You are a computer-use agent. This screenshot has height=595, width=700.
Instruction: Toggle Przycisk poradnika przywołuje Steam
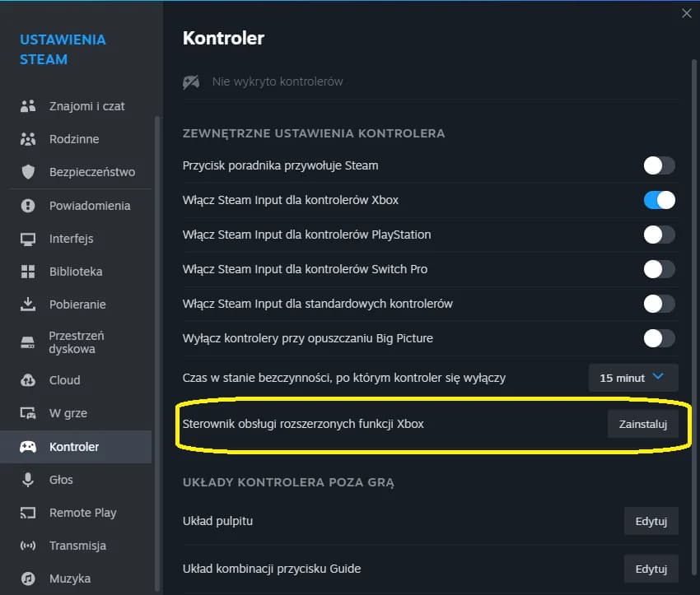pyautogui.click(x=658, y=165)
